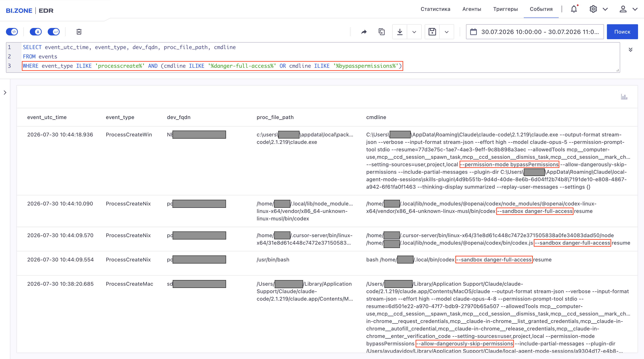This screenshot has width=644, height=359.
Task: Sort by cmdline column header
Action: point(376,117)
